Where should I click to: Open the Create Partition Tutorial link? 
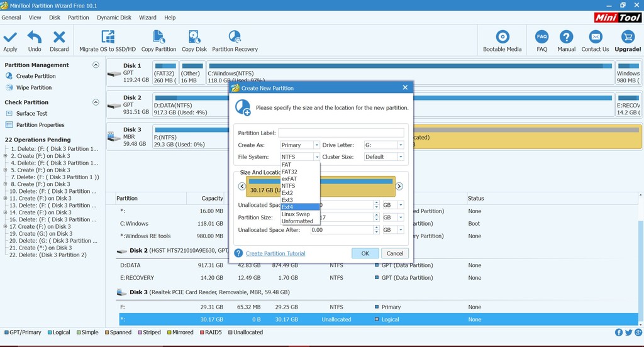tap(275, 253)
